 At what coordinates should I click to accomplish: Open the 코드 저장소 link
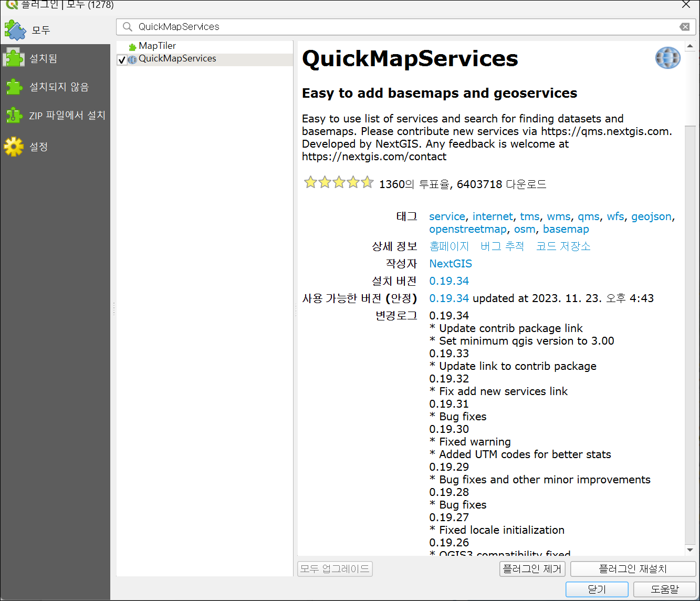click(x=563, y=246)
